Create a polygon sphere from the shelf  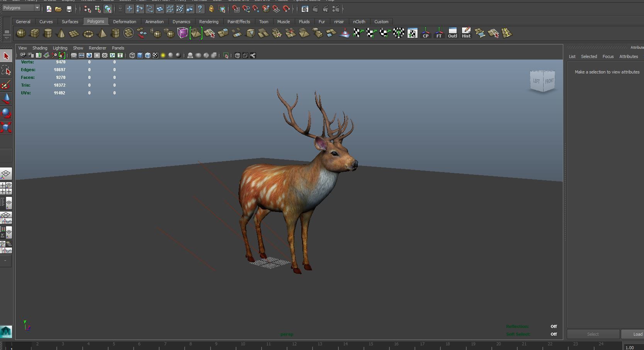21,33
